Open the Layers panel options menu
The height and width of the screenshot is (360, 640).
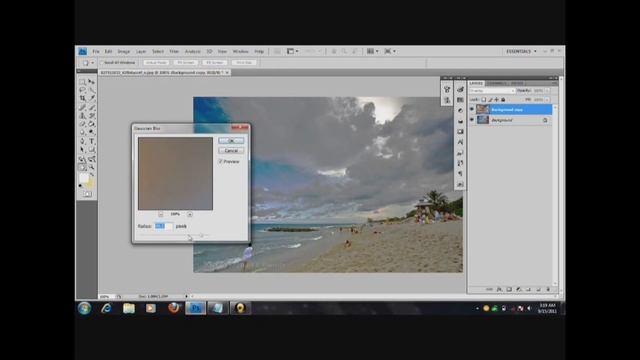pyautogui.click(x=554, y=83)
